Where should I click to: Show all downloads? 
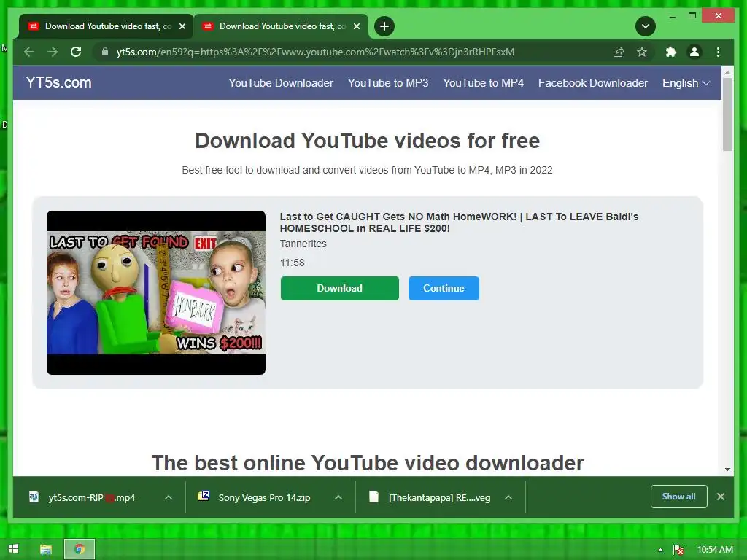coord(678,496)
